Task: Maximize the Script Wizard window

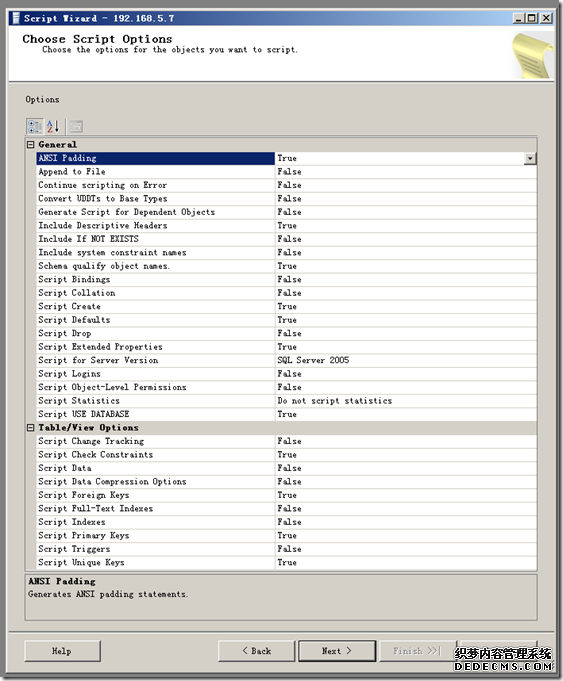Action: tap(531, 18)
